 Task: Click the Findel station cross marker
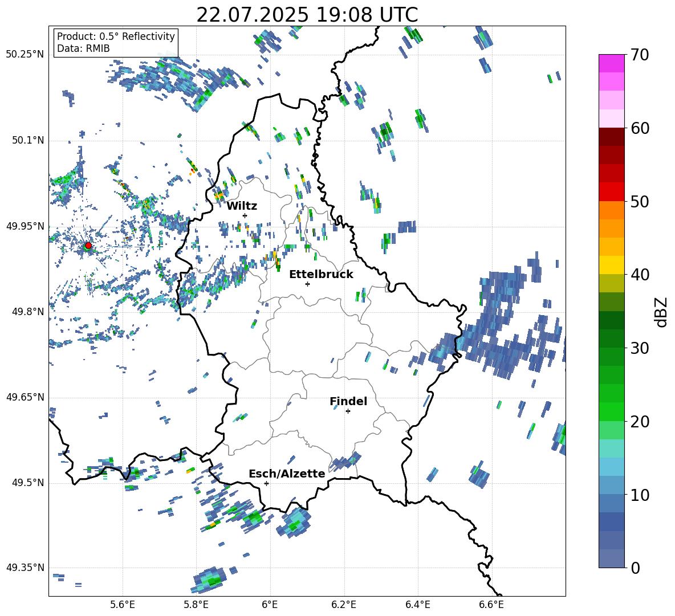coord(348,411)
